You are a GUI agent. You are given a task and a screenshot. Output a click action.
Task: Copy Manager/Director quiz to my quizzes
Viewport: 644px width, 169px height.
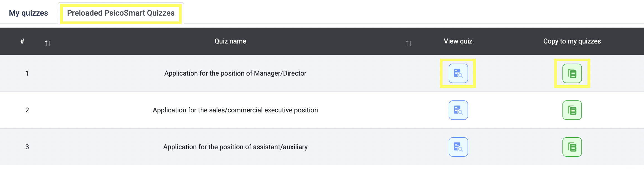[x=572, y=73]
